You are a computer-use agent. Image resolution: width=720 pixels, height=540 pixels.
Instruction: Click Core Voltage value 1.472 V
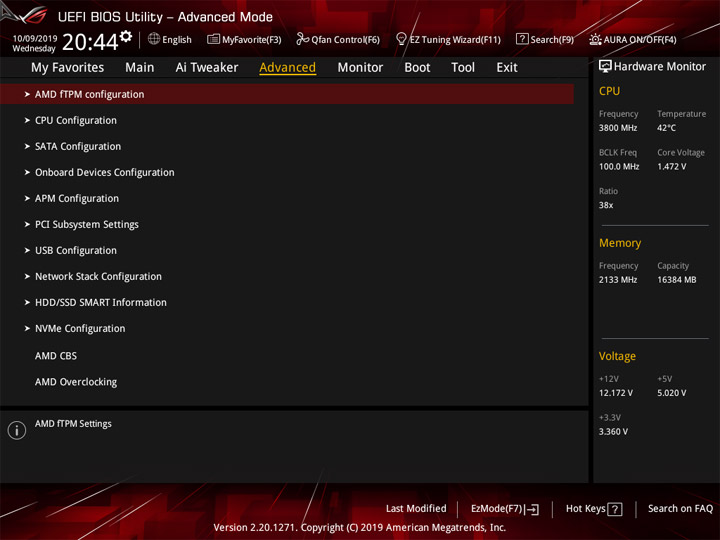(672, 167)
